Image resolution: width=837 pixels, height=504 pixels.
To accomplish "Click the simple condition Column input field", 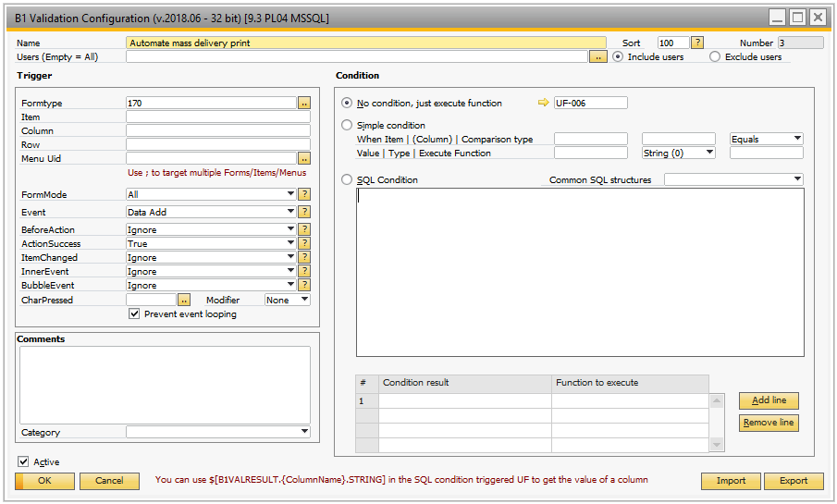I will [x=679, y=139].
